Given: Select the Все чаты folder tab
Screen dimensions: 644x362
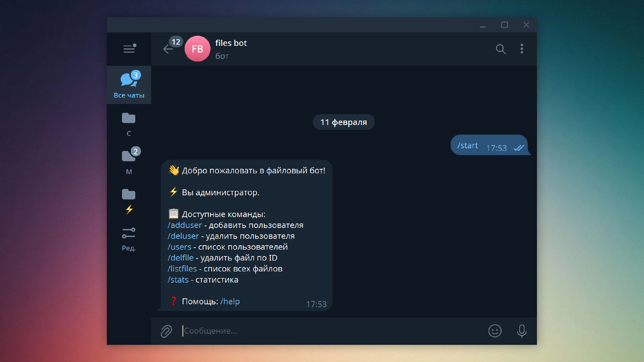Looking at the screenshot, I should [129, 85].
